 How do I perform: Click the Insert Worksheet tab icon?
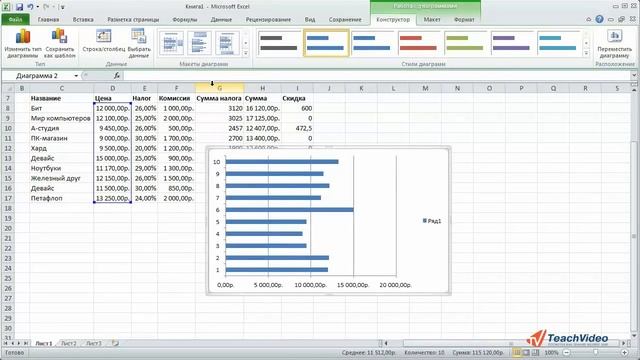coord(115,343)
